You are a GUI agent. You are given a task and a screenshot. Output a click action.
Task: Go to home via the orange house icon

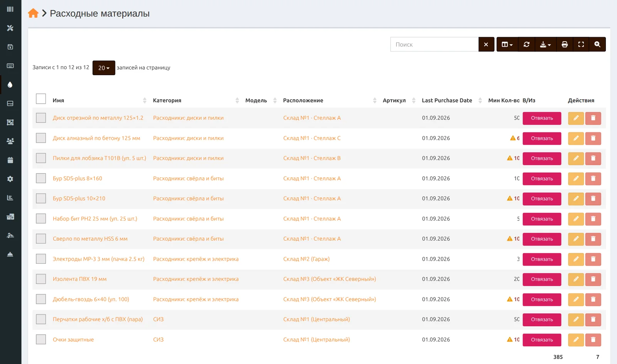pos(33,13)
